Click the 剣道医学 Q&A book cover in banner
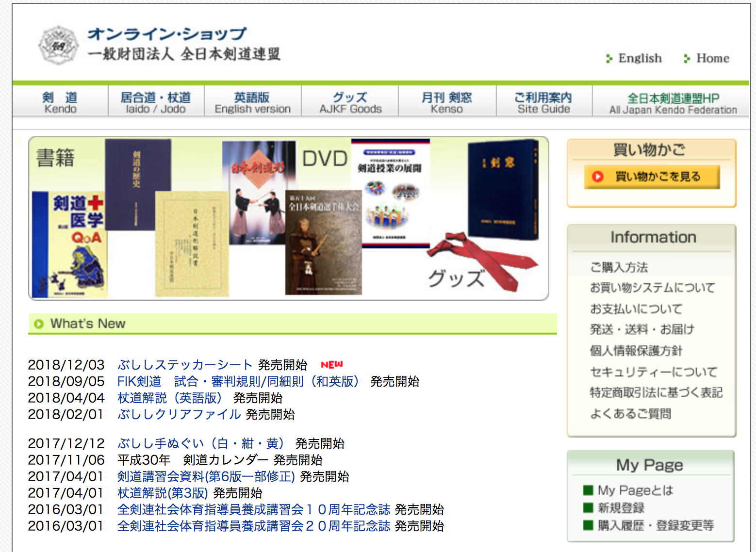756x552 pixels. 69,244
